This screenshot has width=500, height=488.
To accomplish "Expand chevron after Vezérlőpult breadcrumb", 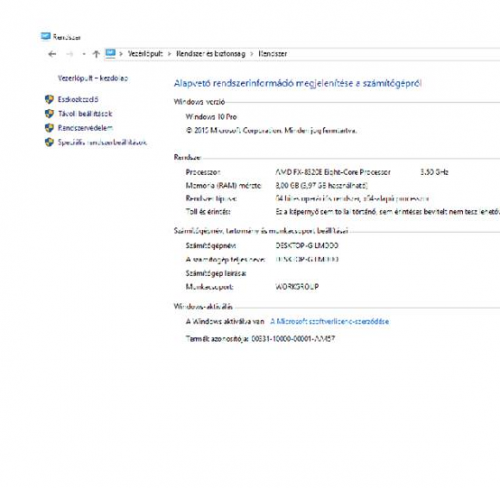I will point(169,54).
